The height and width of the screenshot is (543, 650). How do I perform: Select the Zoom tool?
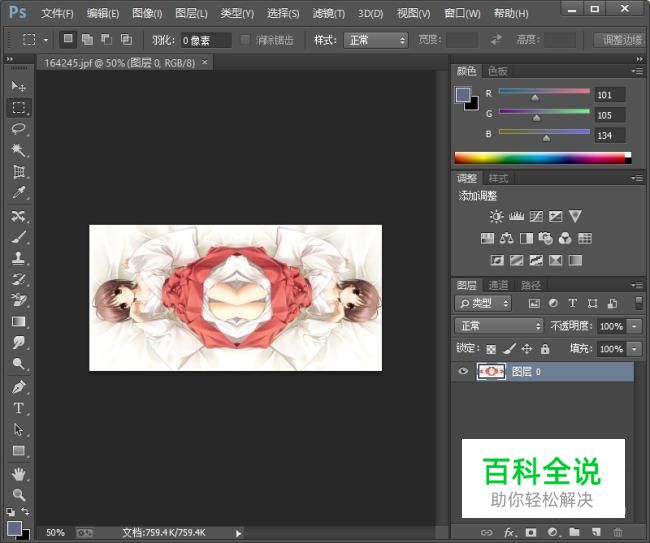18,495
